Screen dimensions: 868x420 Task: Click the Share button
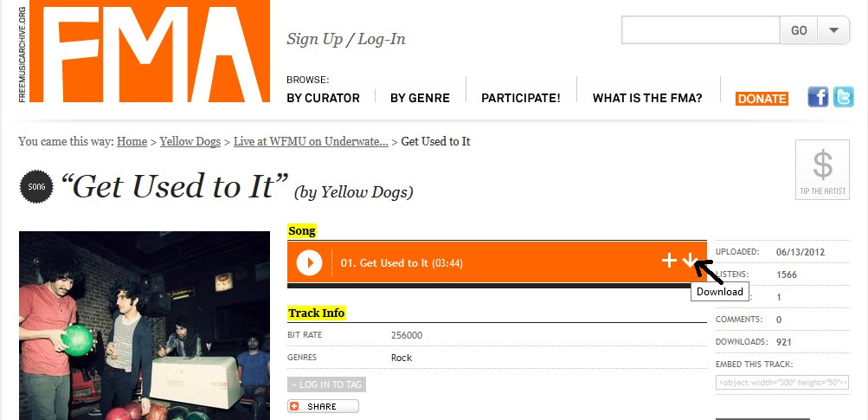point(323,406)
